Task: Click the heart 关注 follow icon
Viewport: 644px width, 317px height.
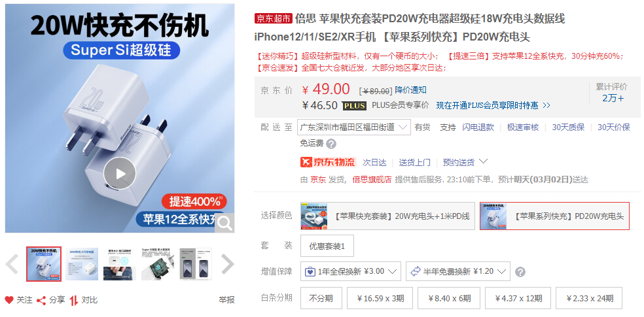Action: point(9,300)
